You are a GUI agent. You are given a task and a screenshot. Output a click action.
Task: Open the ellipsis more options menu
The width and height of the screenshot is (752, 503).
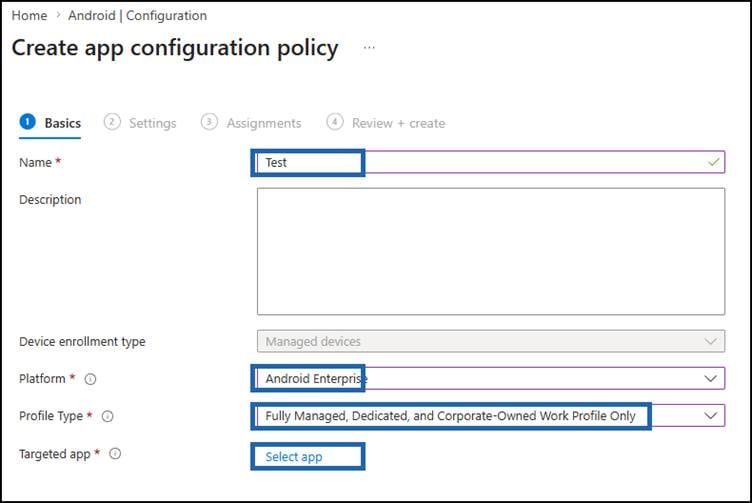click(x=369, y=47)
